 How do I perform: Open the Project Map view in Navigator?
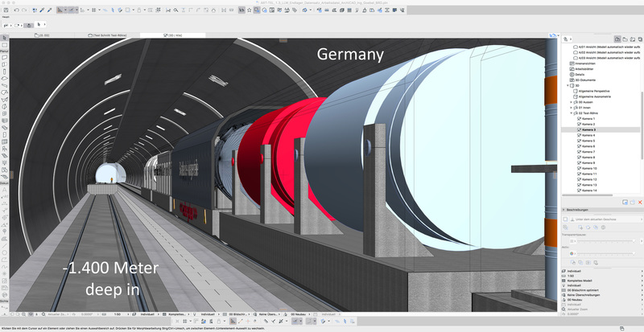(x=616, y=39)
